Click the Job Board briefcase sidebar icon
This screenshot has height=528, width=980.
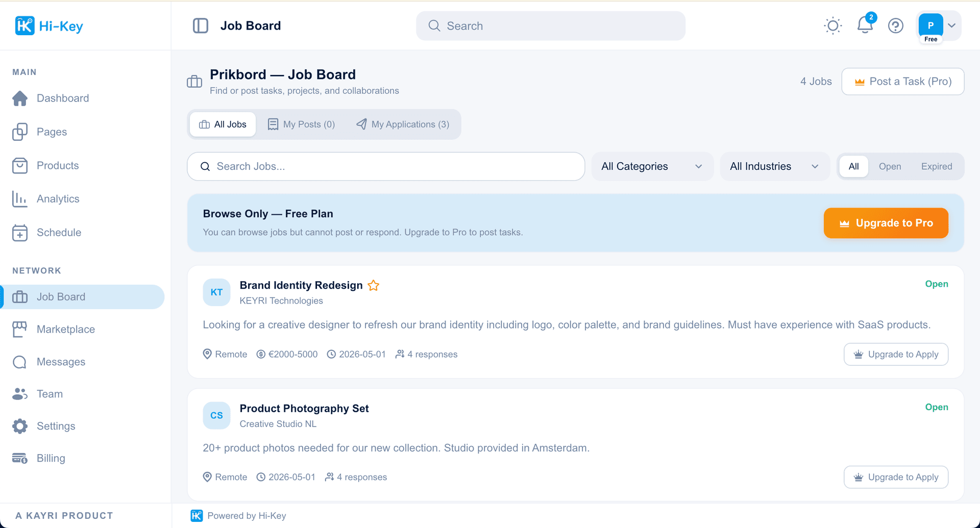pyautogui.click(x=20, y=297)
